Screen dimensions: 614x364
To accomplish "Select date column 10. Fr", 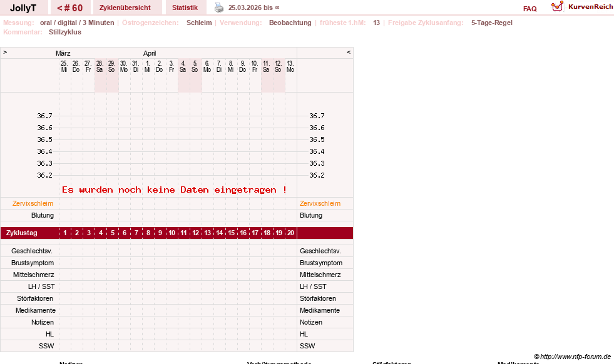I will (x=255, y=66).
